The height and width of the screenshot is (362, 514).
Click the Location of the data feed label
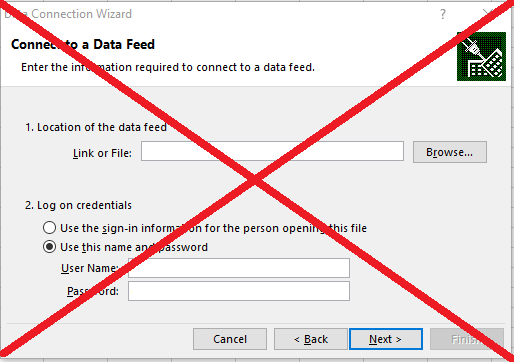click(x=96, y=127)
